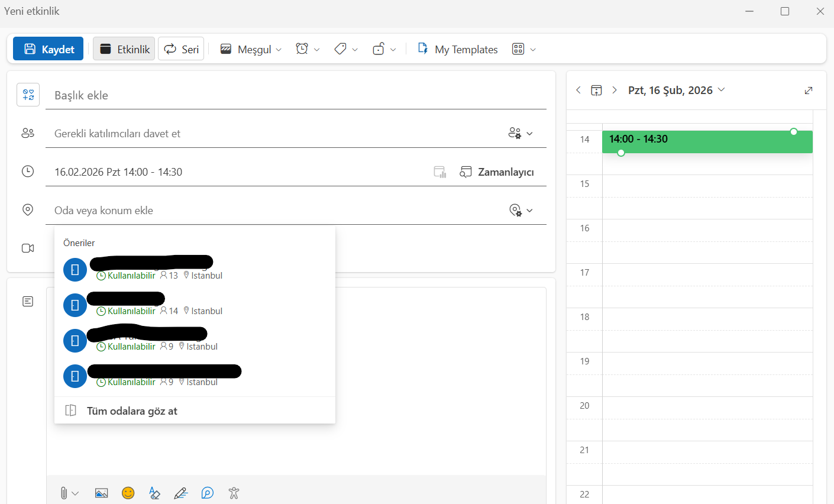The width and height of the screenshot is (834, 504).
Task: Select the Etkinlik event type button
Action: tap(124, 49)
